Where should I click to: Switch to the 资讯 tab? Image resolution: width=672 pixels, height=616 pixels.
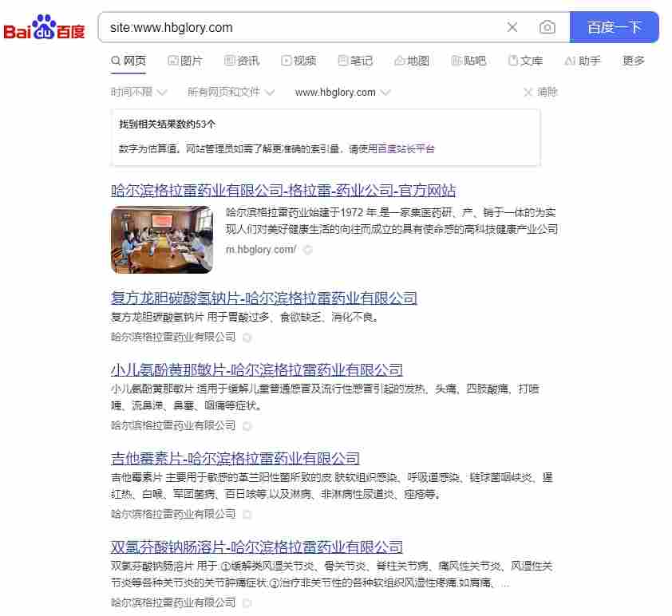(x=244, y=60)
